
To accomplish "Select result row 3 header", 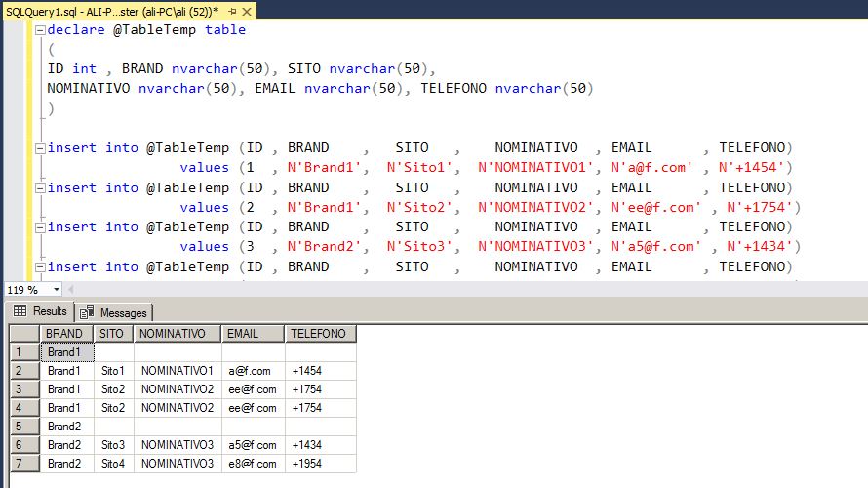I will tap(25, 389).
